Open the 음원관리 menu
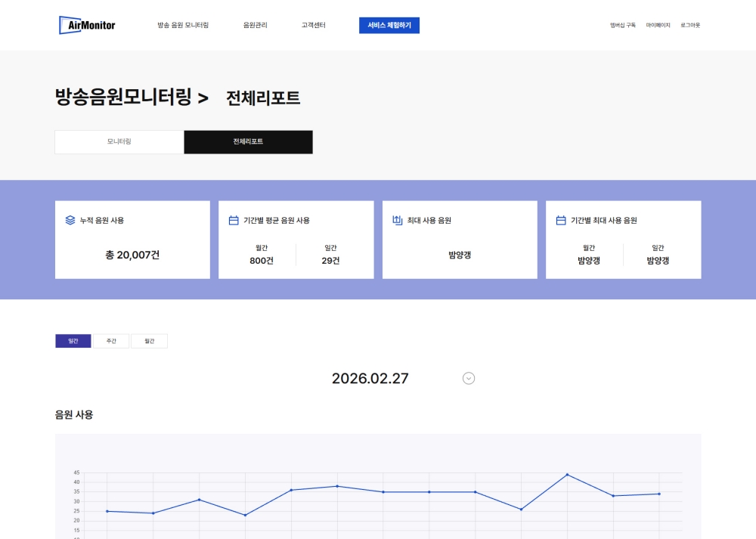This screenshot has height=539, width=756. pyautogui.click(x=255, y=26)
